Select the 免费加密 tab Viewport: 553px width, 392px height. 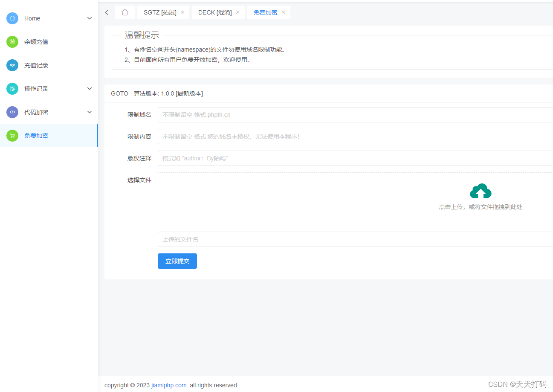pyautogui.click(x=265, y=12)
